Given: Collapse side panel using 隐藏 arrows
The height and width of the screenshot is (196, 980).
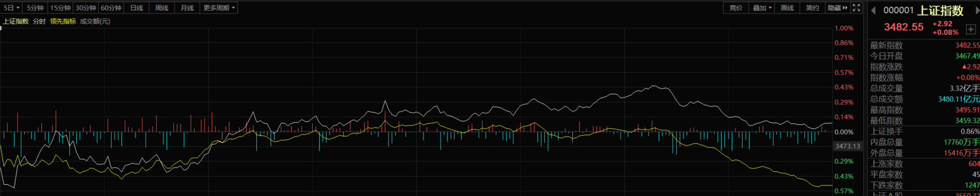Looking at the screenshot, I should point(838,8).
